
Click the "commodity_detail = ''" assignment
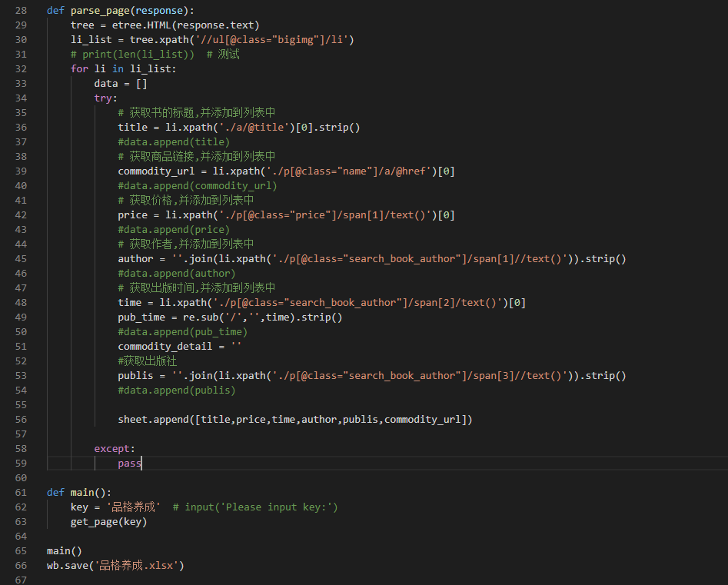tap(180, 347)
